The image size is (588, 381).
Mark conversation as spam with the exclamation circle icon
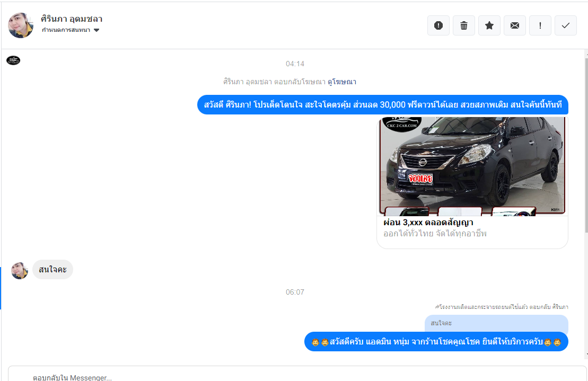pyautogui.click(x=438, y=25)
